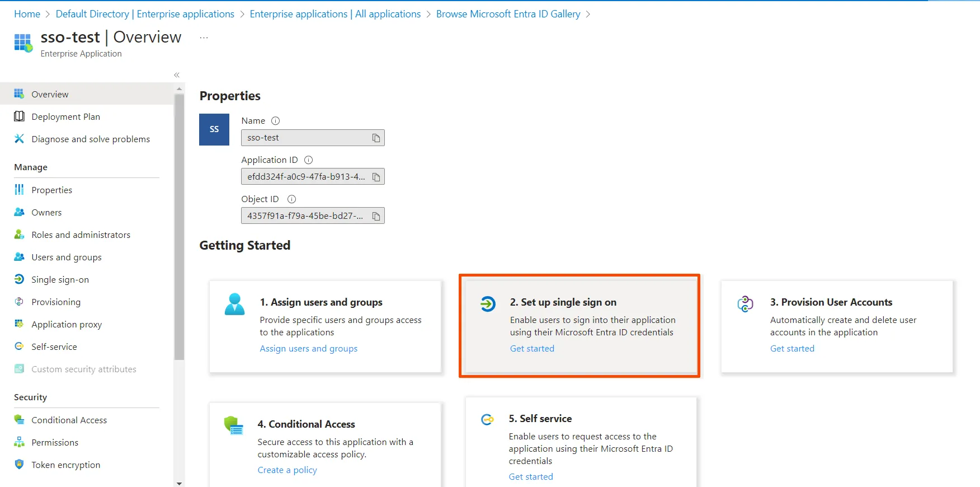Click the Self service card icon
Image resolution: width=980 pixels, height=487 pixels.
pyautogui.click(x=487, y=419)
